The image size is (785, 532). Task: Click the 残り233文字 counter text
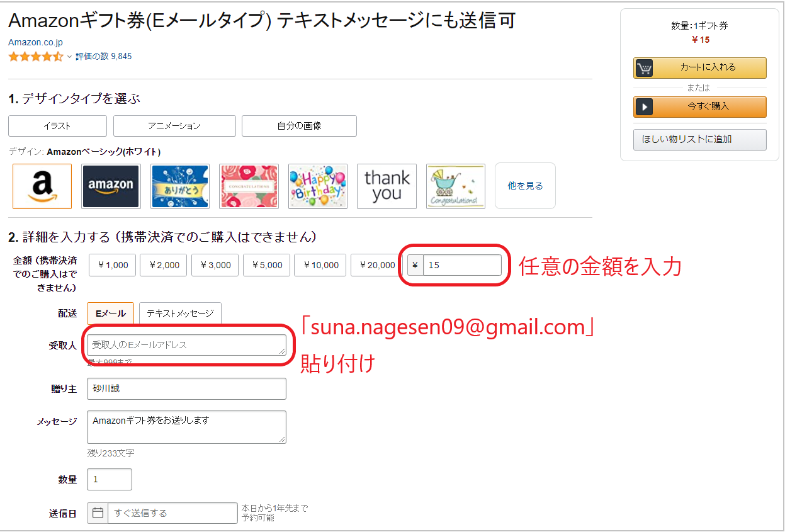[x=111, y=453]
